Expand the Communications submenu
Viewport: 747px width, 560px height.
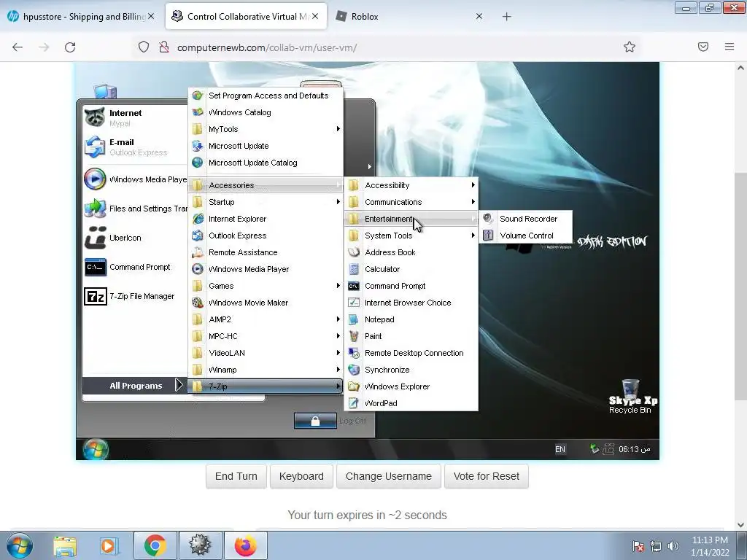(x=411, y=202)
